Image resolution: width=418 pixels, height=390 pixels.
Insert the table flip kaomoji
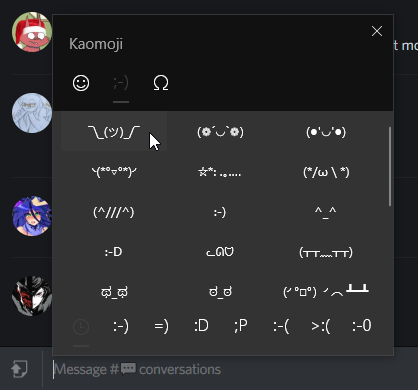point(326,291)
